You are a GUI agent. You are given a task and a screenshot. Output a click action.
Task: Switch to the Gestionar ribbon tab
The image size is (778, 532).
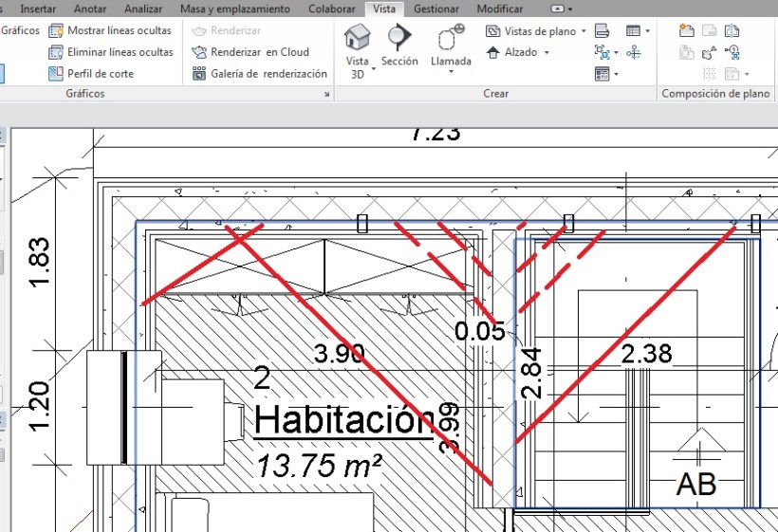435,9
